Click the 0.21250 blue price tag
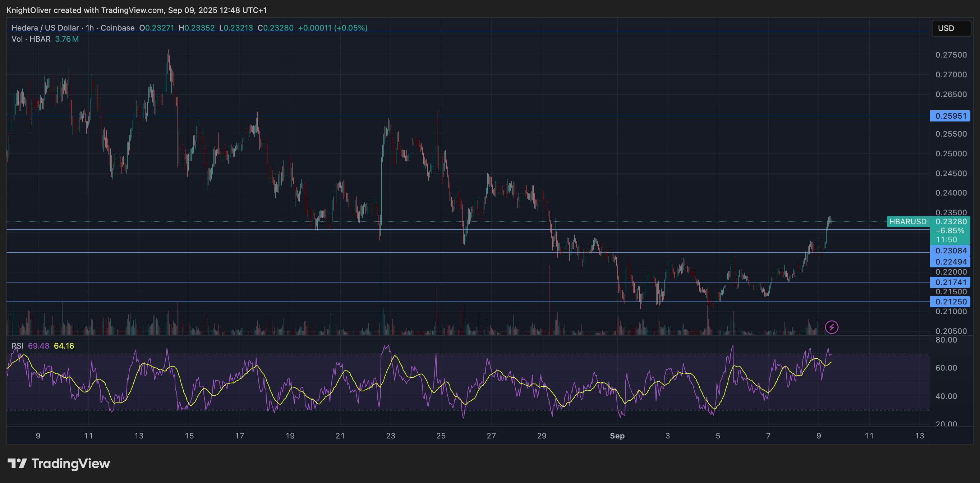 pos(950,302)
